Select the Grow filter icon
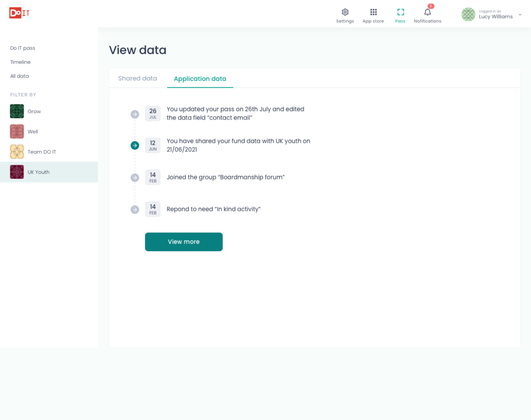The width and height of the screenshot is (531, 420). click(x=17, y=112)
